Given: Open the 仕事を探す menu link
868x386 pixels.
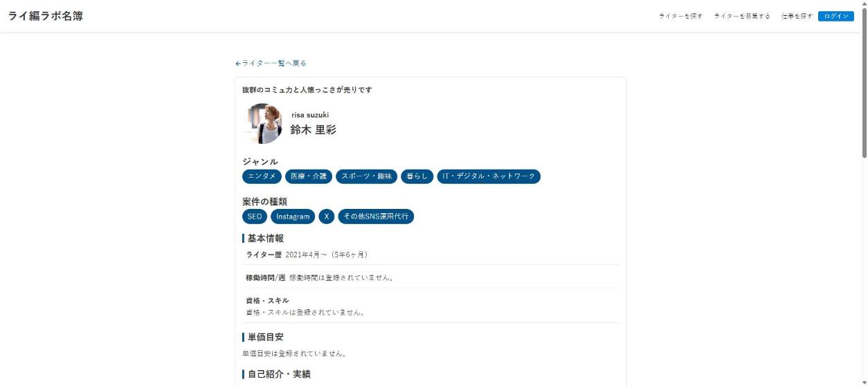Looking at the screenshot, I should 797,16.
